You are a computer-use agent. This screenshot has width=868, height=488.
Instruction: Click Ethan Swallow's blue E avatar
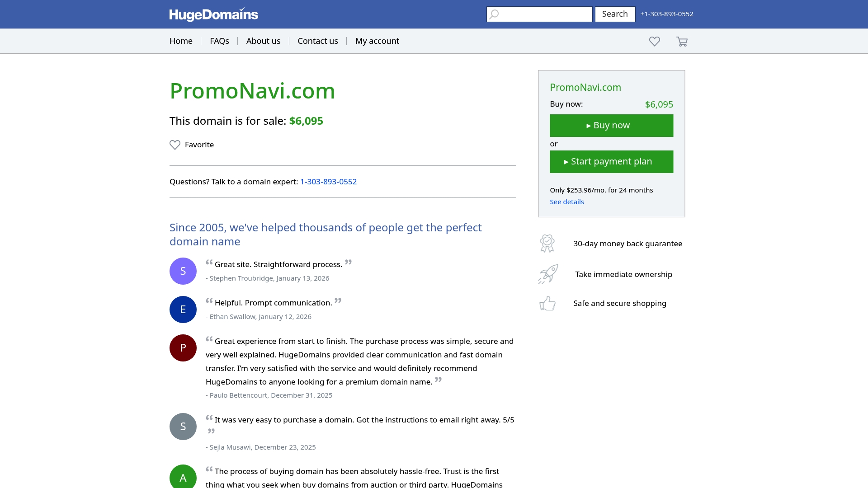point(183,310)
